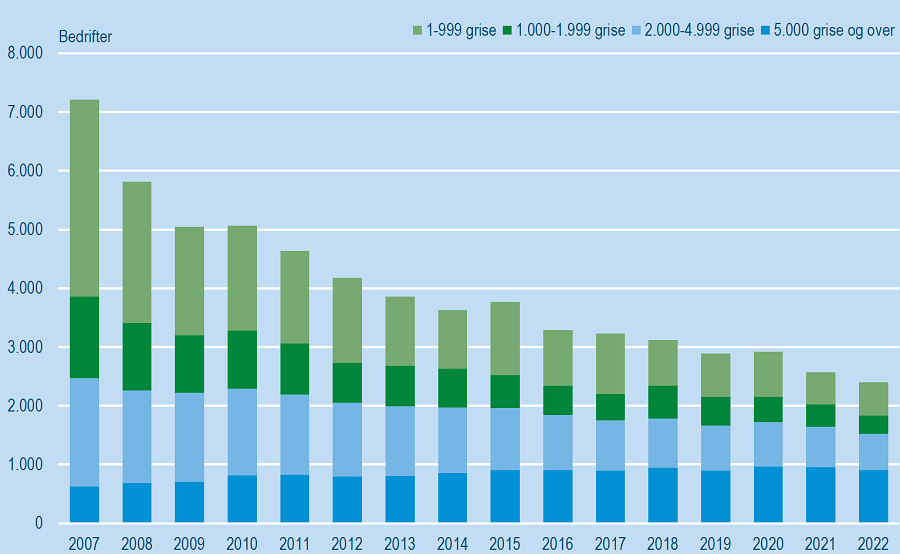Click the light green segment of the 2015 bar
This screenshot has width=900, height=554.
505,338
